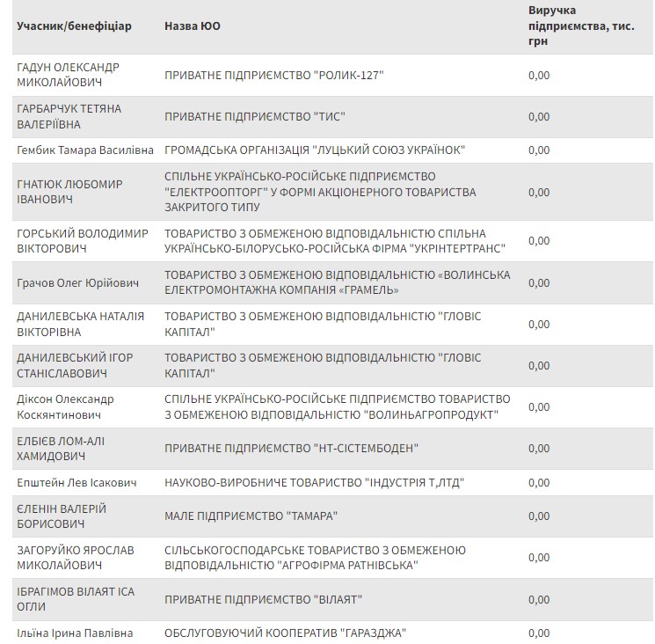Viewport: 655px width, 644px height.
Task: Open ПРИВАТНЕ ПІДПРИЄМСТВО "РОЛИК-127" entry
Action: pos(274,75)
